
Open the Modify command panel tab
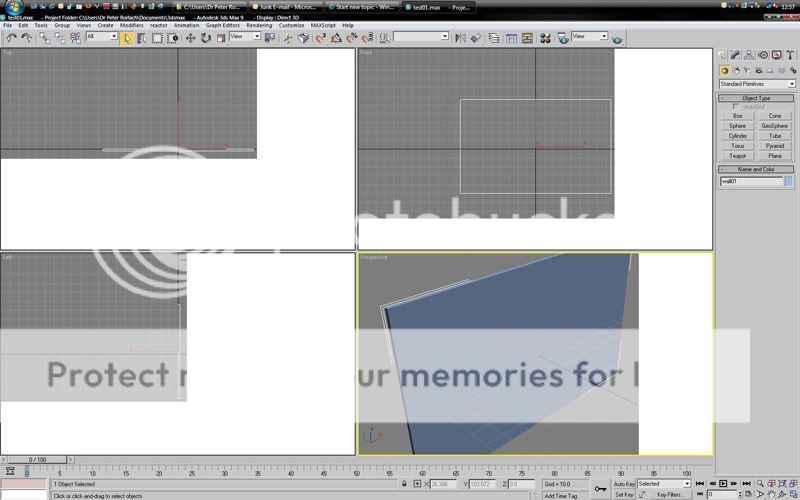(x=737, y=55)
